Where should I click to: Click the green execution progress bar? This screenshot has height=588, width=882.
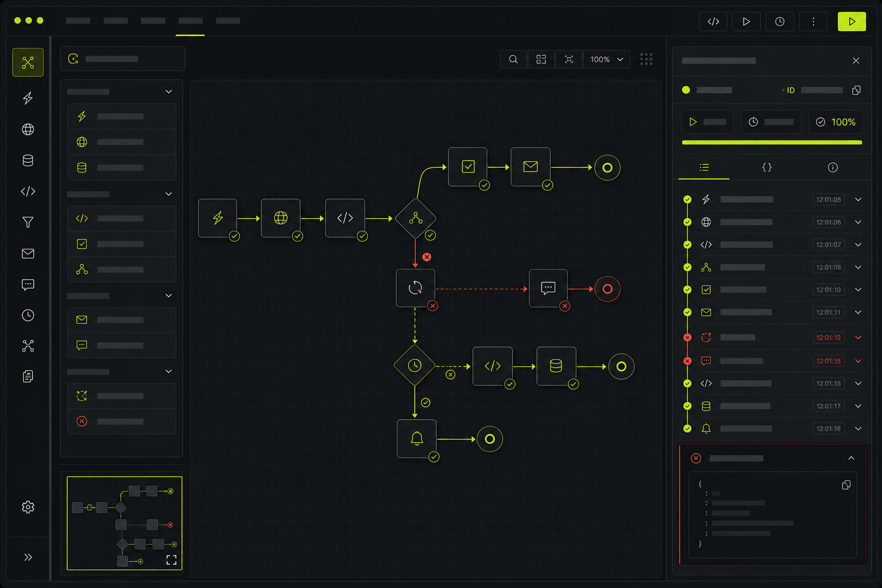(772, 142)
